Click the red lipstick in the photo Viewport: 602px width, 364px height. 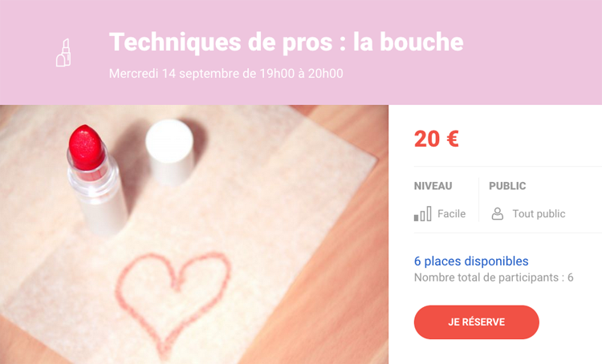pyautogui.click(x=86, y=148)
